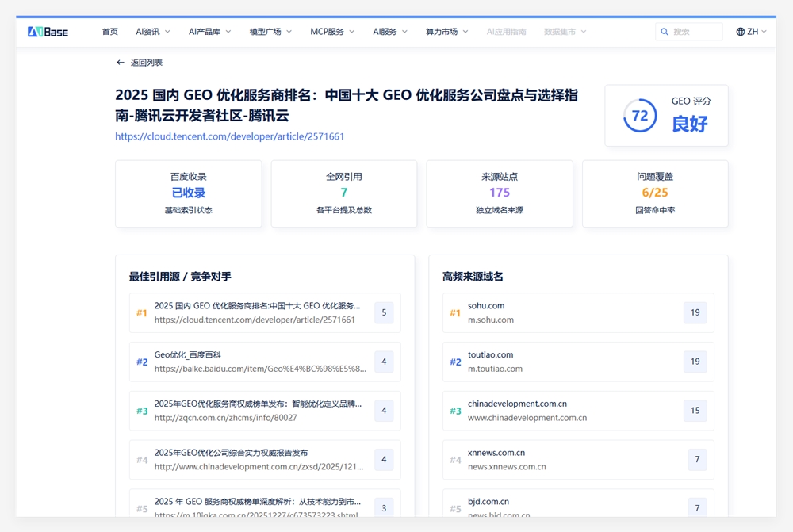
Task: Click the AI应用指南 menu item
Action: tap(508, 32)
